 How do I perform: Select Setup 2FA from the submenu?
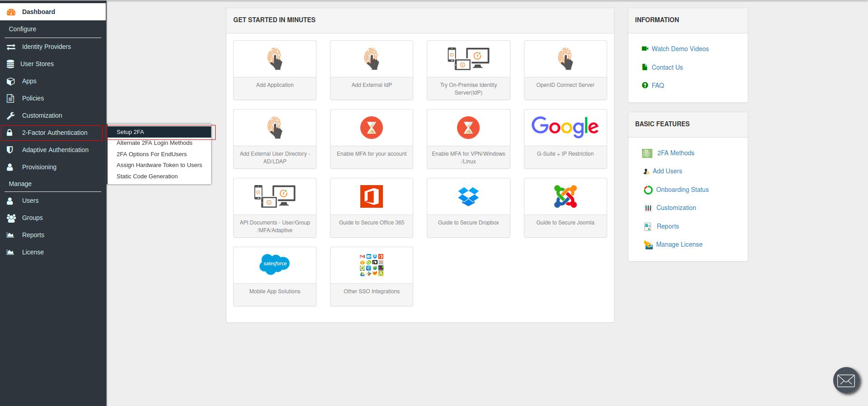point(160,132)
